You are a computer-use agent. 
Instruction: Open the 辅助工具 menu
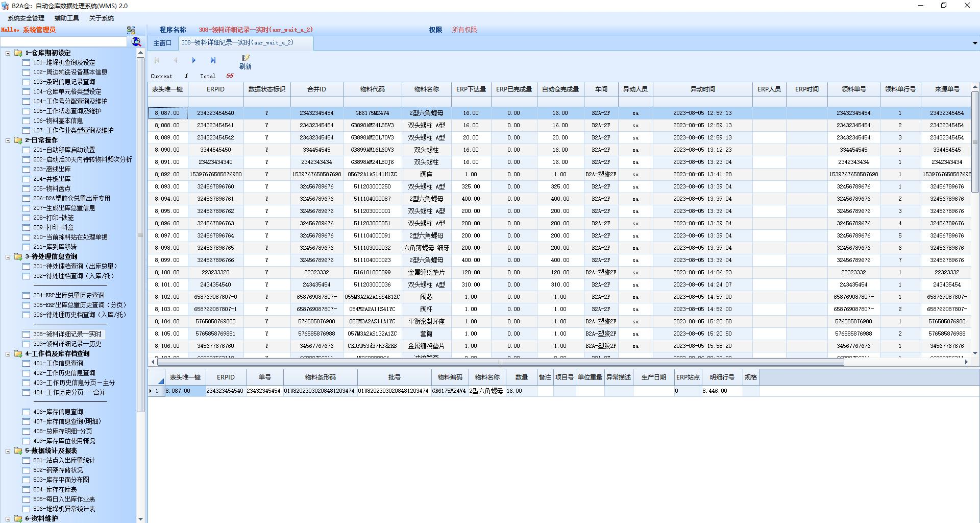(x=67, y=18)
